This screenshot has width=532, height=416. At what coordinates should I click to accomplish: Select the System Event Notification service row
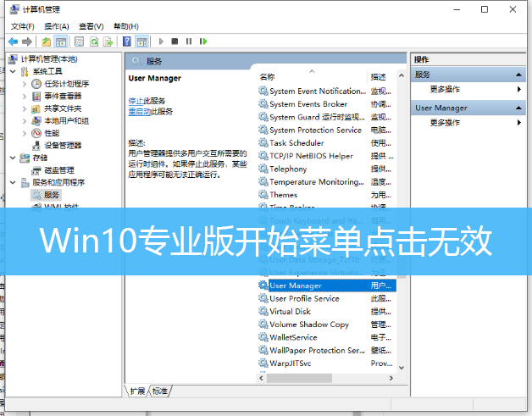point(327,91)
